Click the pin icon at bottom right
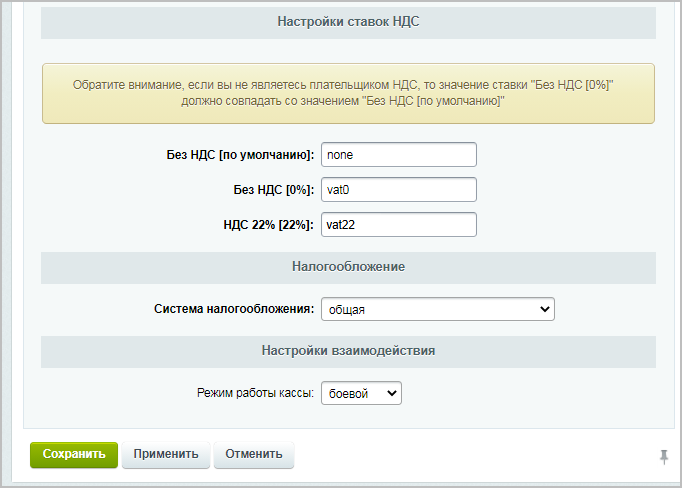 coord(663,456)
